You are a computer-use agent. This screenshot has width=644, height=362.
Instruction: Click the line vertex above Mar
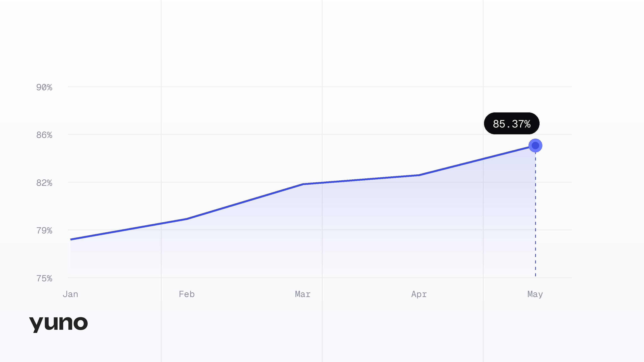pyautogui.click(x=303, y=184)
